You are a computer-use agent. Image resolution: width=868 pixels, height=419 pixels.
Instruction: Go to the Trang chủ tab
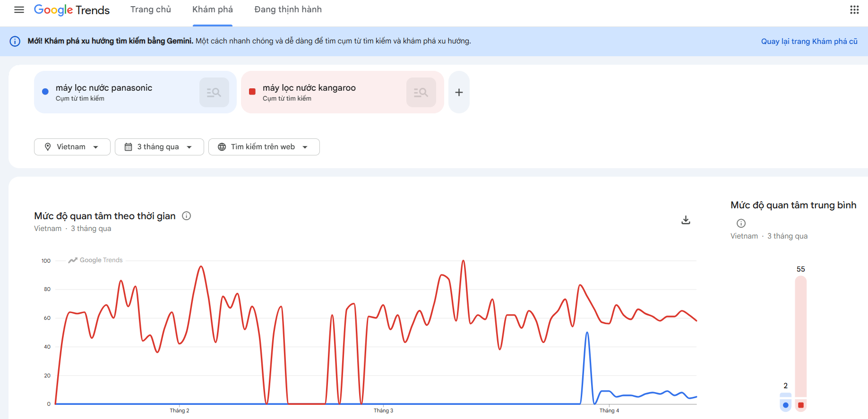(151, 9)
